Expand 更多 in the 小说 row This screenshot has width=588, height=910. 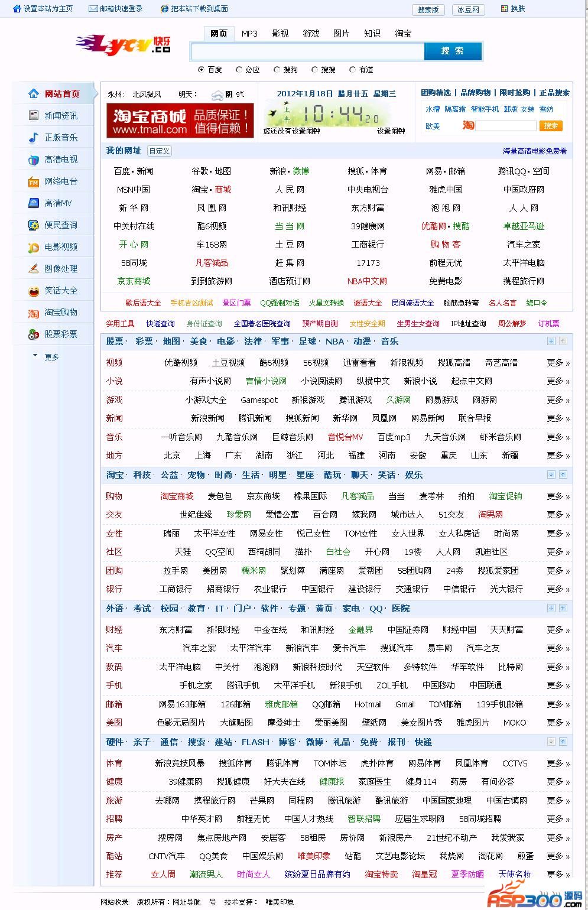pyautogui.click(x=558, y=381)
